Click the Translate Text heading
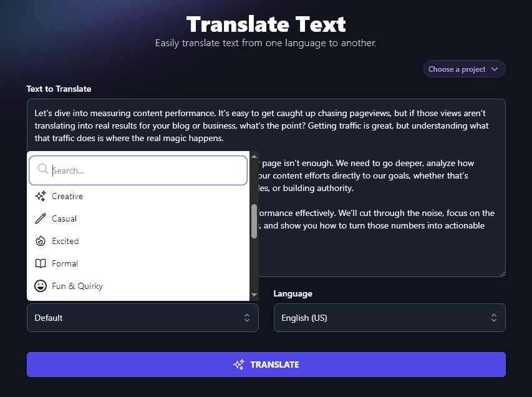The width and height of the screenshot is (532, 397). (266, 24)
